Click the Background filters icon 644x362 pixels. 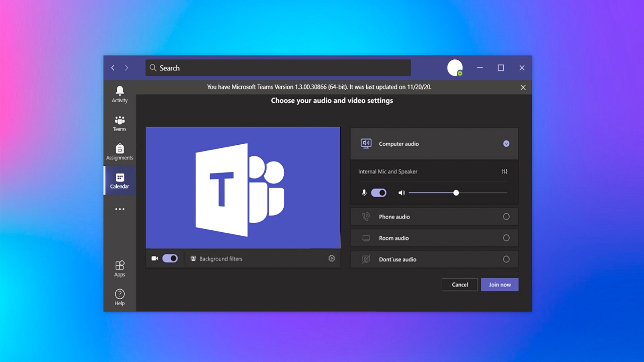pyautogui.click(x=194, y=259)
